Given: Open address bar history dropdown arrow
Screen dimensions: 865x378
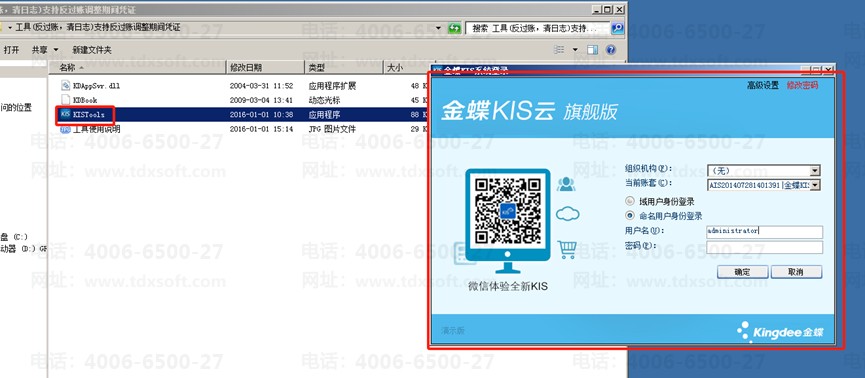Looking at the screenshot, I should pos(439,28).
